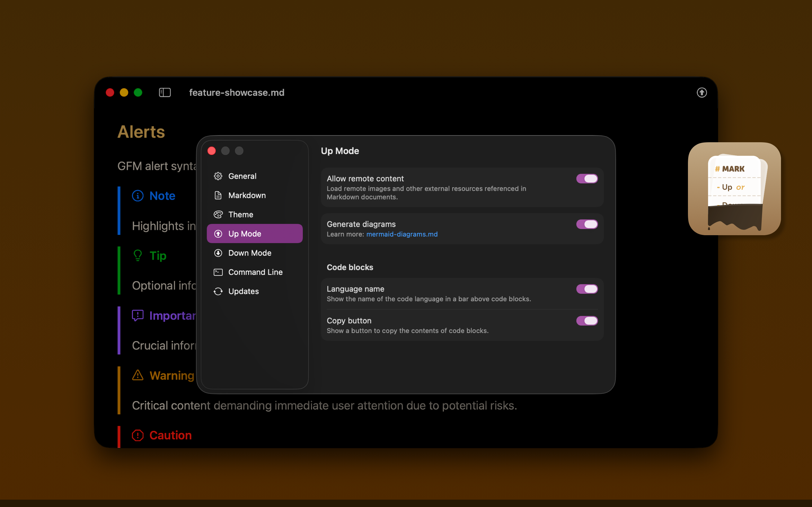Click the Caution alert label

coord(170,435)
